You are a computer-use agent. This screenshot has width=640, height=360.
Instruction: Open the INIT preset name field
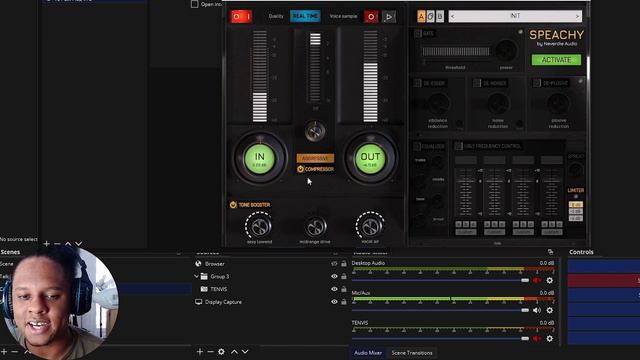[515, 16]
